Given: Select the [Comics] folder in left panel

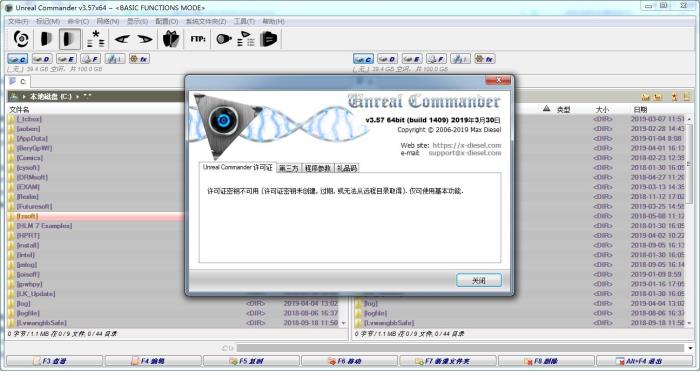Looking at the screenshot, I should (x=29, y=158).
